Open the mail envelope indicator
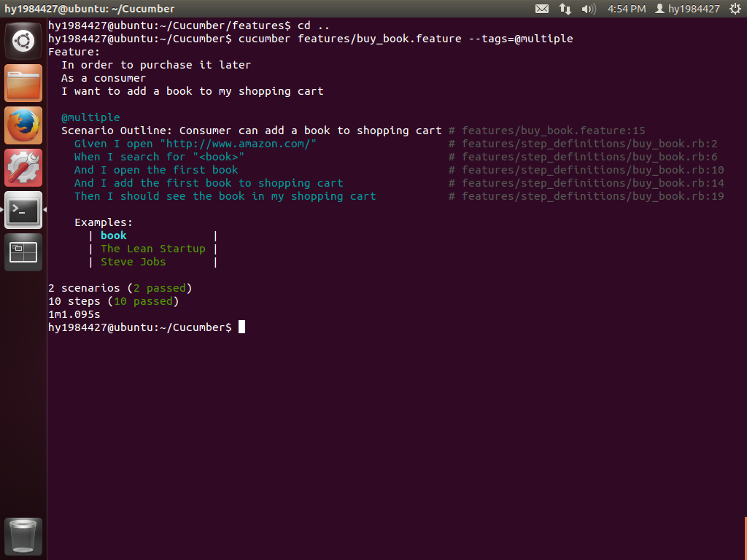Screen dimensions: 747x560 click(x=542, y=9)
